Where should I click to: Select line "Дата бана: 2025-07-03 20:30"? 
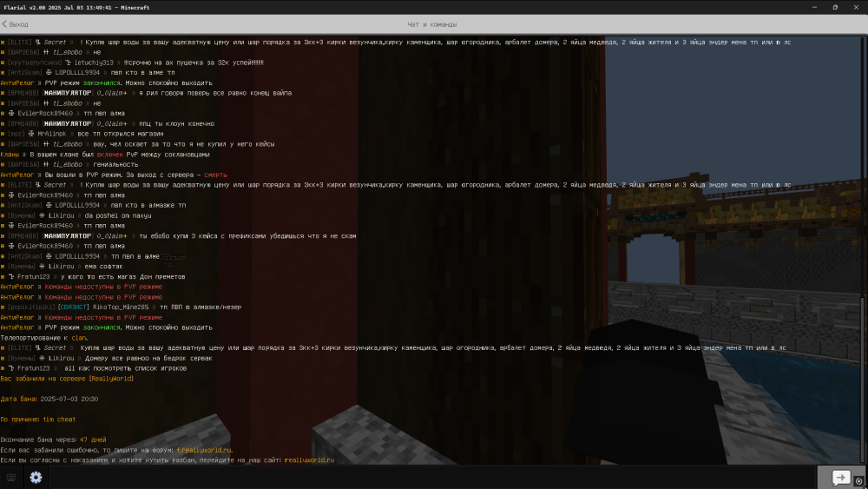(49, 399)
